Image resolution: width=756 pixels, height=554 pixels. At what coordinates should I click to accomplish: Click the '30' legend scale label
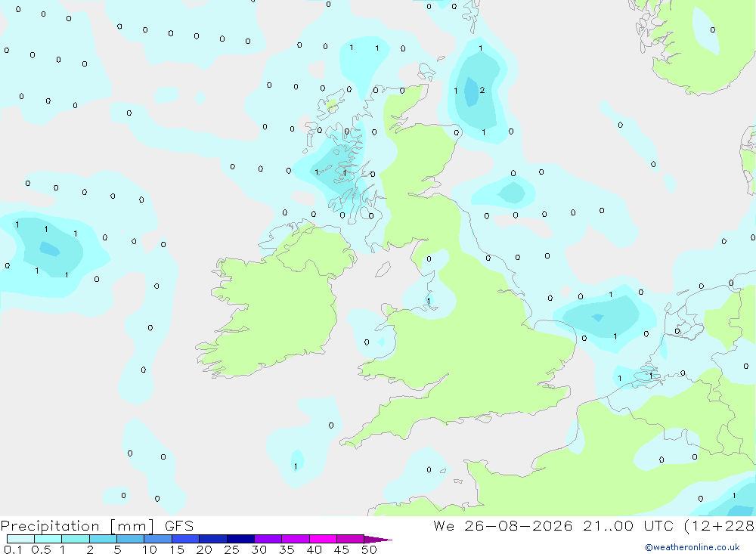coord(259,549)
